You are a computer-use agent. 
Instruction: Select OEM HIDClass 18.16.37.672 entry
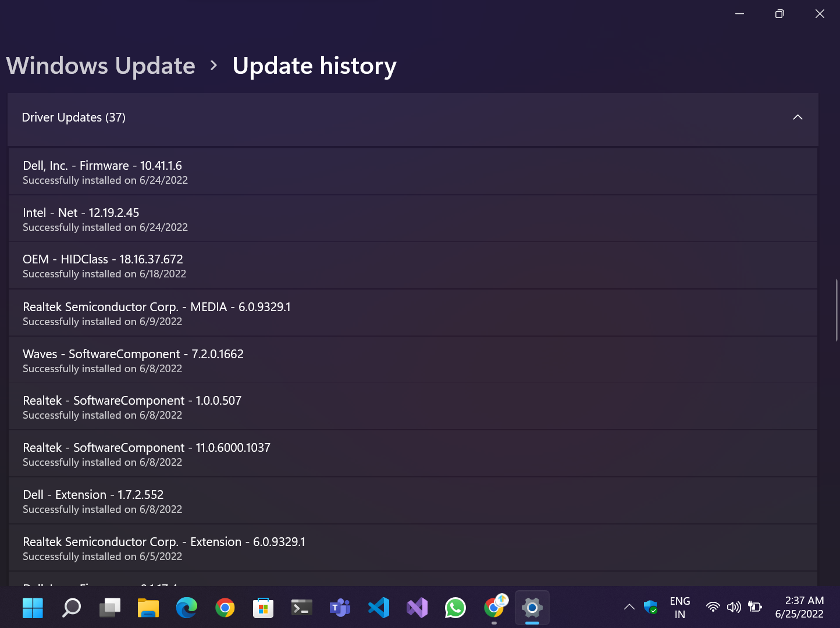[x=413, y=265]
